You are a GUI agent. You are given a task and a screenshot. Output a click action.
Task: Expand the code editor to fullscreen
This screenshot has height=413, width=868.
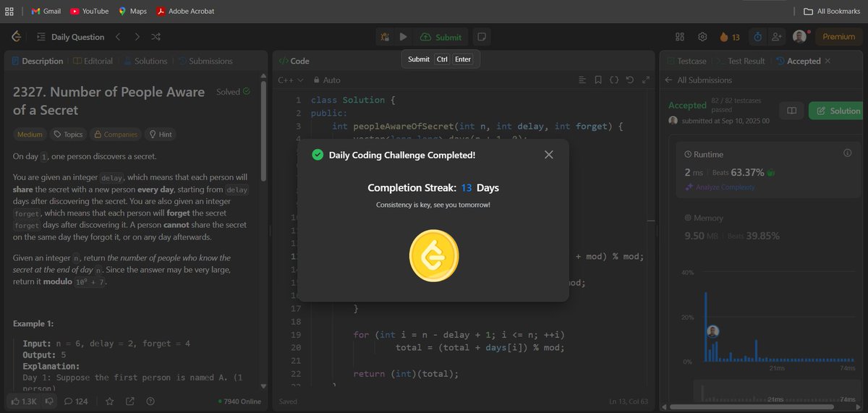tap(645, 80)
